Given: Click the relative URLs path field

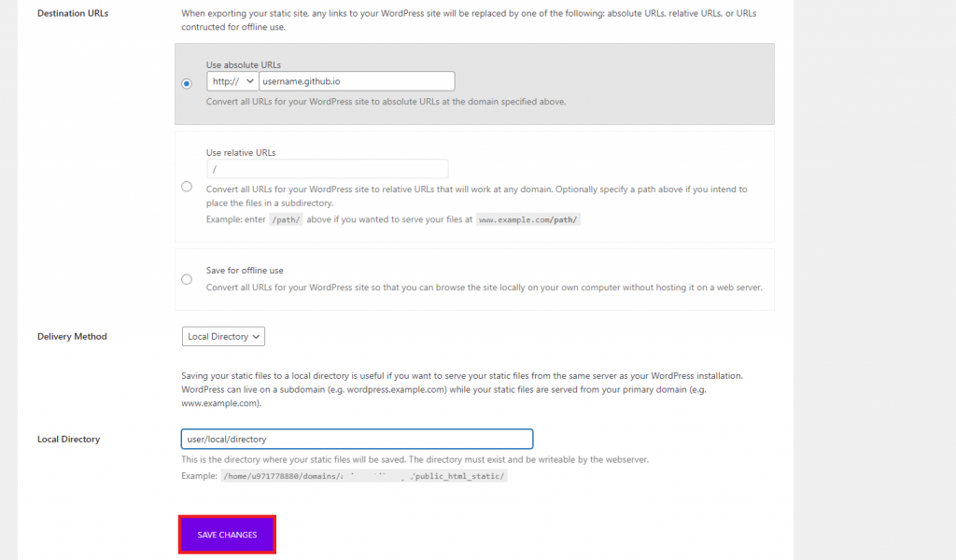Looking at the screenshot, I should pos(327,168).
